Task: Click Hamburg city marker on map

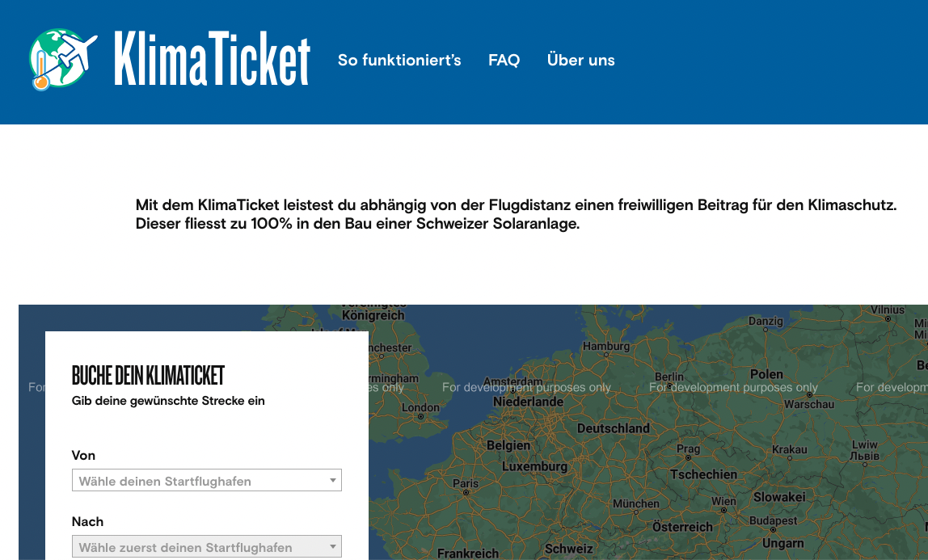Action: pos(605,355)
